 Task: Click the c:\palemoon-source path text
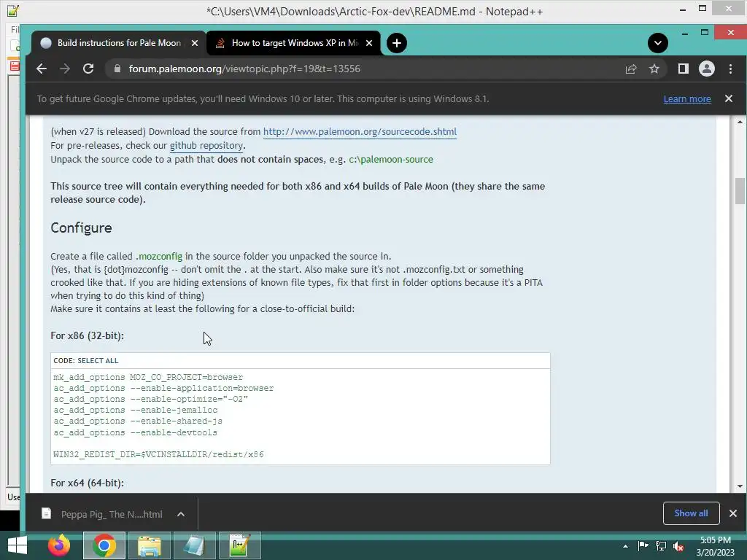coord(391,160)
